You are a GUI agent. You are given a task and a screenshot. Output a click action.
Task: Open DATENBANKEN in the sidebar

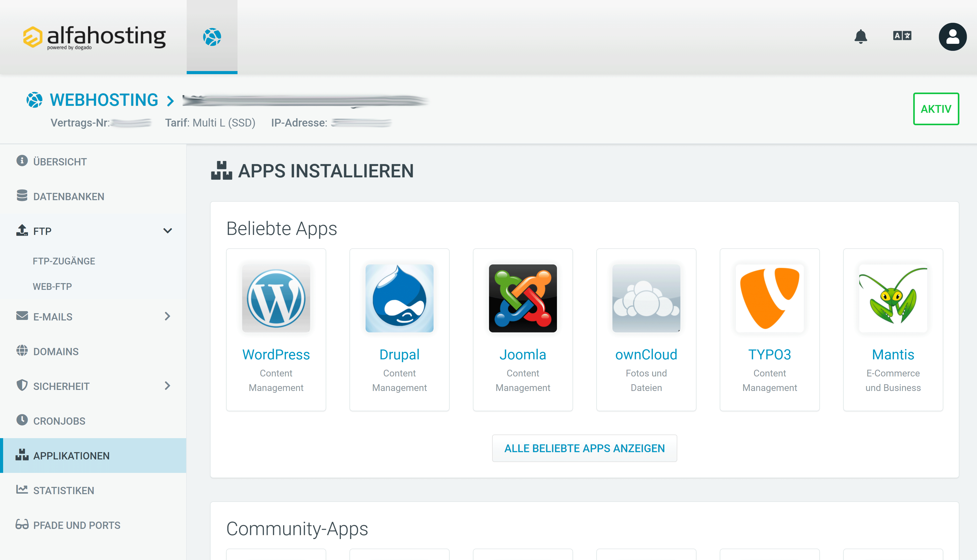(x=93, y=196)
